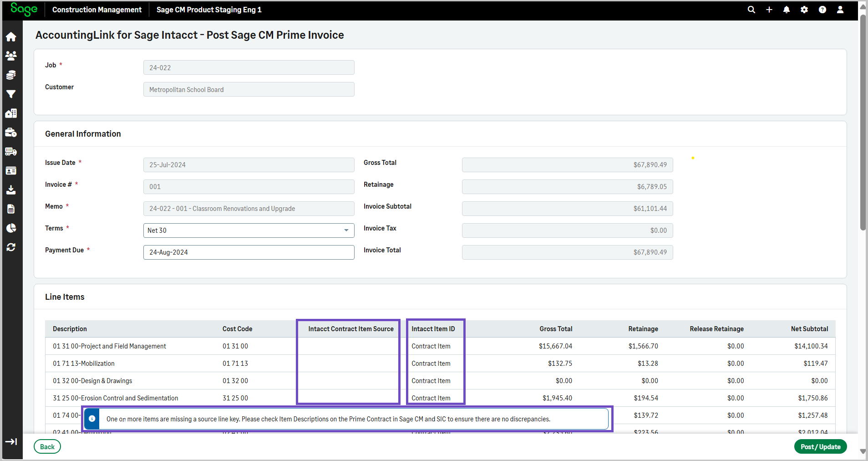Expand the sidebar with the arrow icon

click(x=11, y=441)
